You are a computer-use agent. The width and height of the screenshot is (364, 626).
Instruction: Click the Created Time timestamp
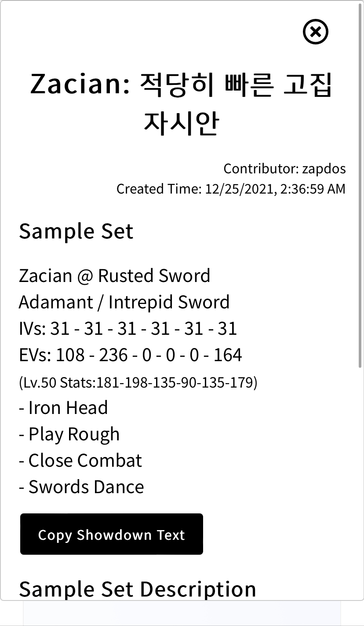click(x=231, y=189)
